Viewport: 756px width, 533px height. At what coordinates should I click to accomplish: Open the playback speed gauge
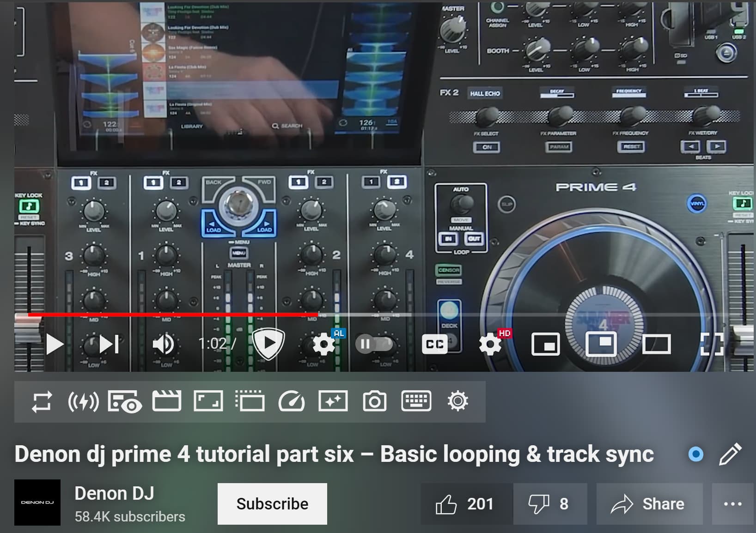292,402
